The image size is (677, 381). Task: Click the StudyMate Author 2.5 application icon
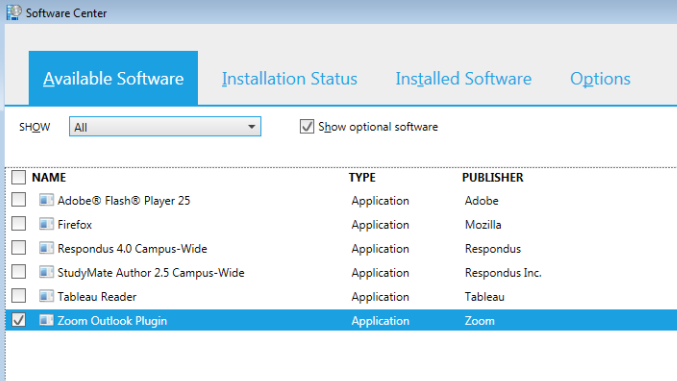click(46, 272)
